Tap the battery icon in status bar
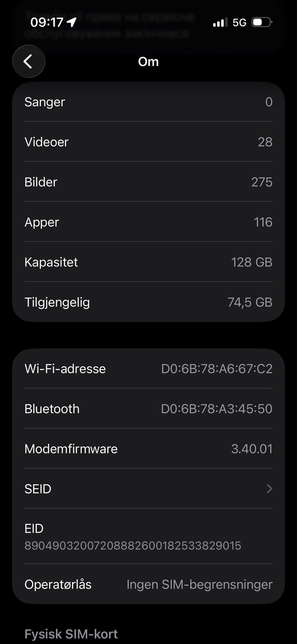The height and width of the screenshot is (644, 297). point(262,22)
